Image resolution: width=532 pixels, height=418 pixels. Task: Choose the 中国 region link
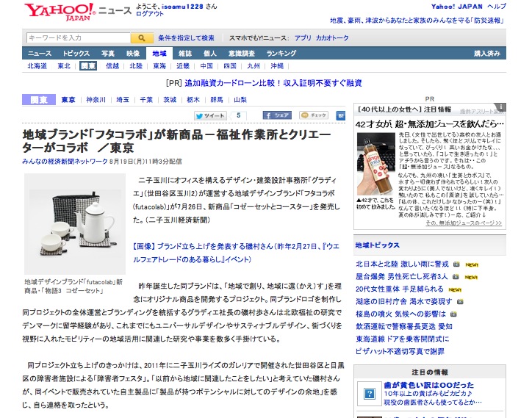point(206,66)
